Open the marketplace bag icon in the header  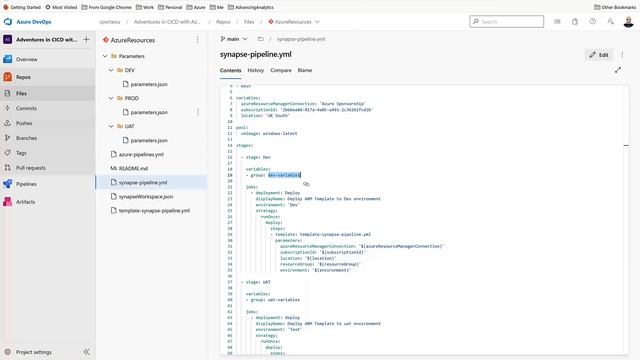(x=575, y=22)
